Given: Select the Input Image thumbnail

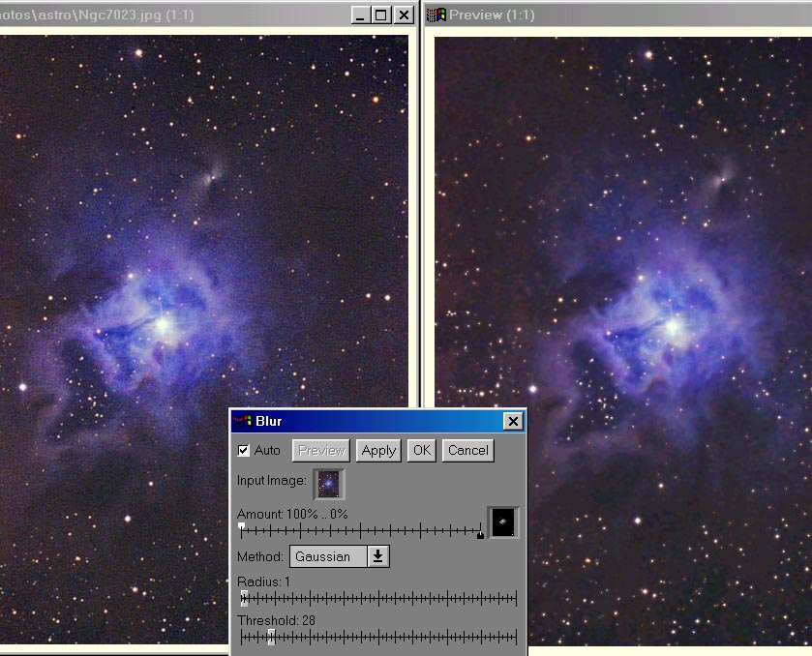Looking at the screenshot, I should 328,483.
